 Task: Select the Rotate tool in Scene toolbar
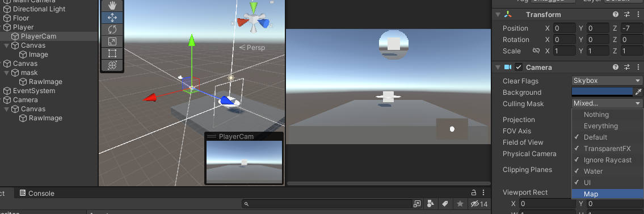click(x=112, y=29)
